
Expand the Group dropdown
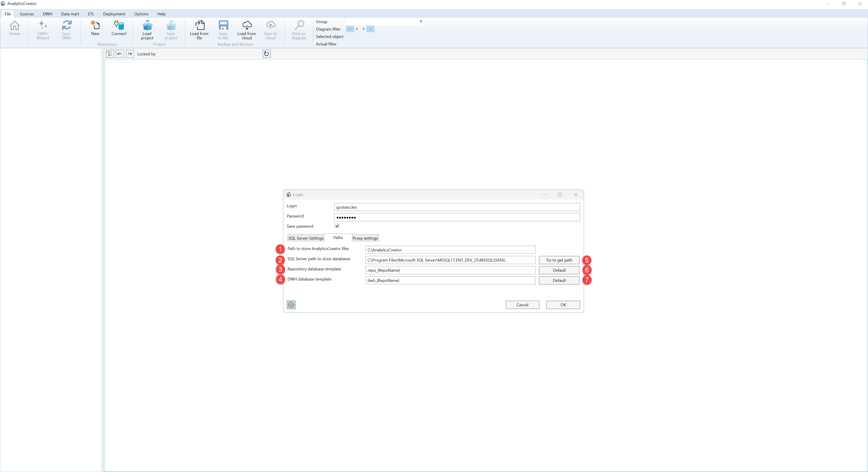(x=421, y=21)
